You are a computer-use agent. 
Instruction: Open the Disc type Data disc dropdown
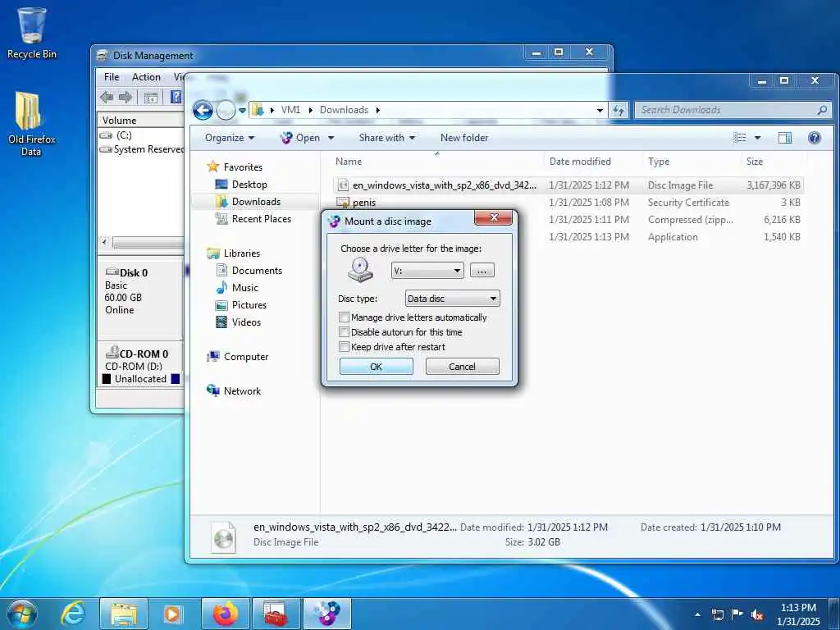[453, 299]
